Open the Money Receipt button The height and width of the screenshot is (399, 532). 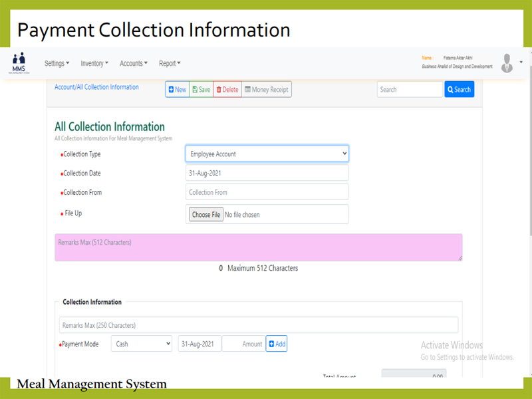266,90
